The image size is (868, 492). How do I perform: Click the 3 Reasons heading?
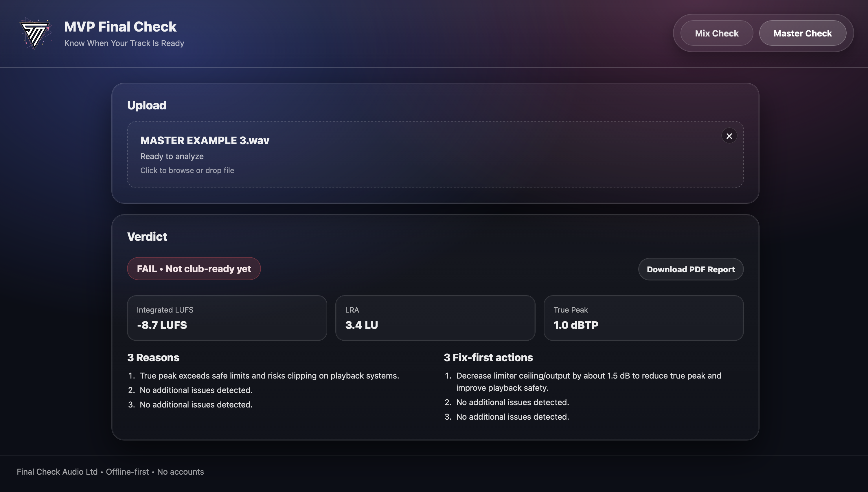[x=153, y=357]
